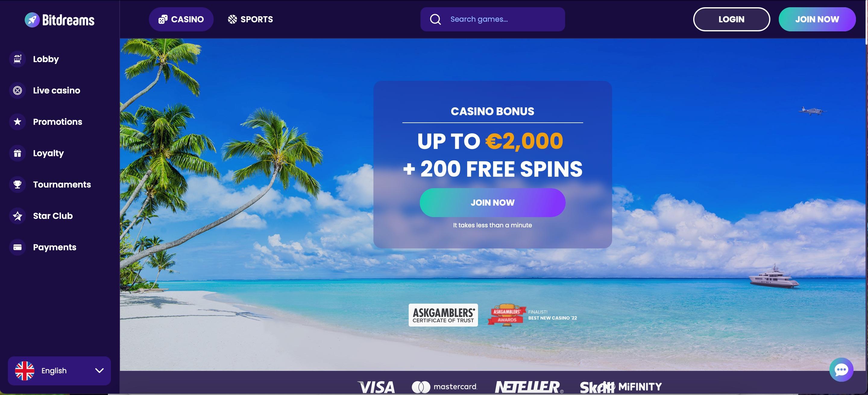Click the Search games input field
The width and height of the screenshot is (868, 395).
point(492,19)
